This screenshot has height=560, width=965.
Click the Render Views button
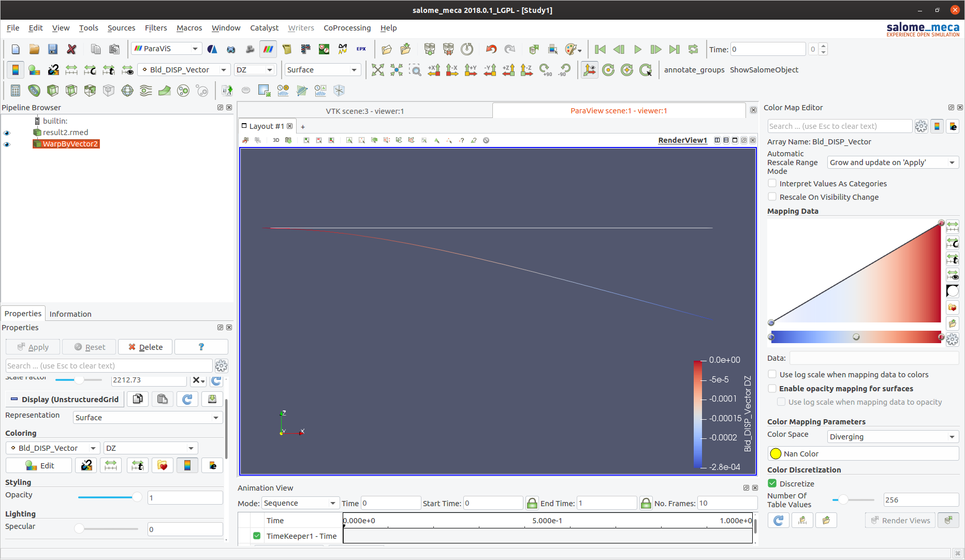[900, 520]
